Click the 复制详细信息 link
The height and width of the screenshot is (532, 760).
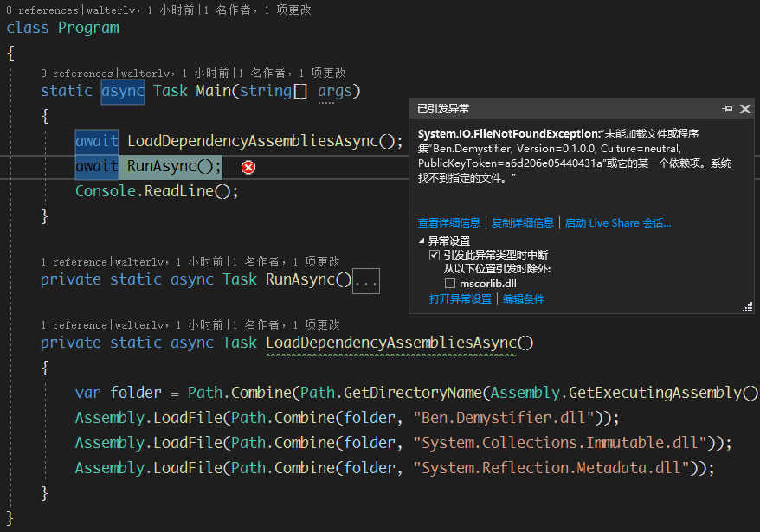coord(523,223)
